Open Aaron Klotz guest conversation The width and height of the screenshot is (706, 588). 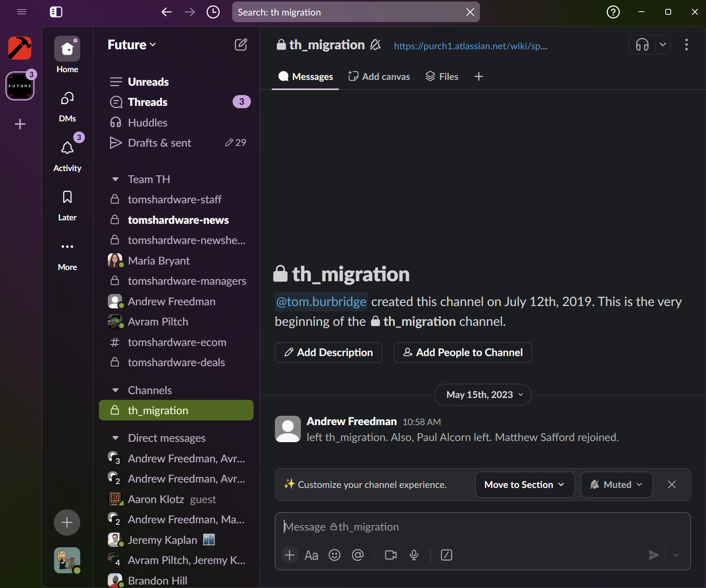coord(176,499)
